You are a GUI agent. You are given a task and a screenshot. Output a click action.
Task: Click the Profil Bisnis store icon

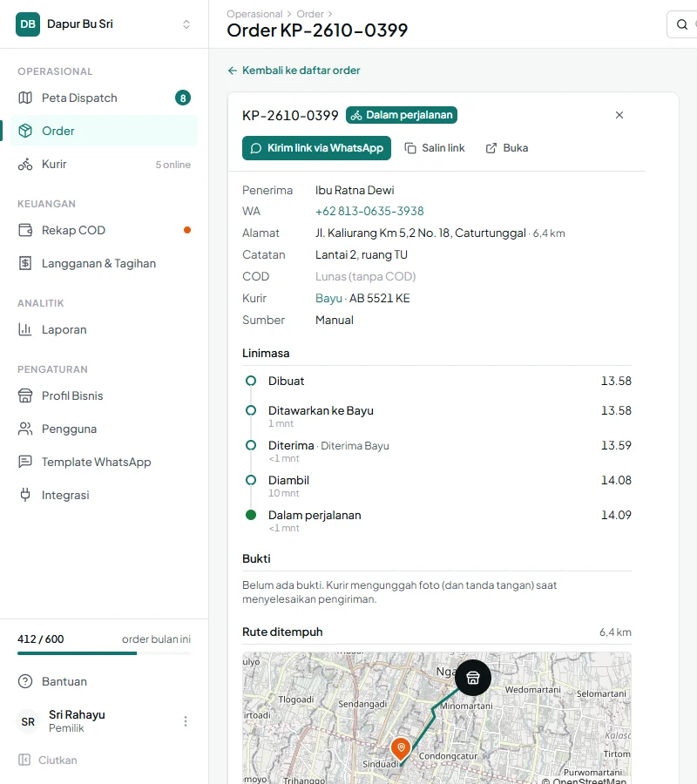click(25, 395)
